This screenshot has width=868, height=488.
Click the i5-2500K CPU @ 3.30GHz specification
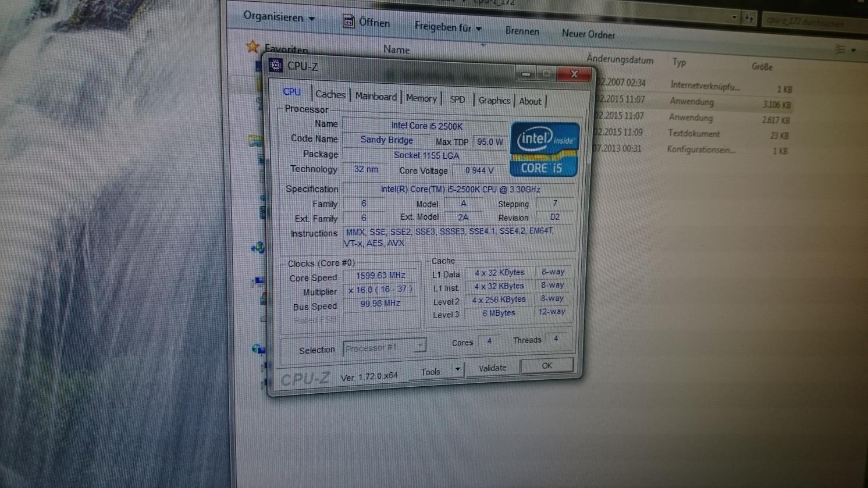pyautogui.click(x=460, y=190)
